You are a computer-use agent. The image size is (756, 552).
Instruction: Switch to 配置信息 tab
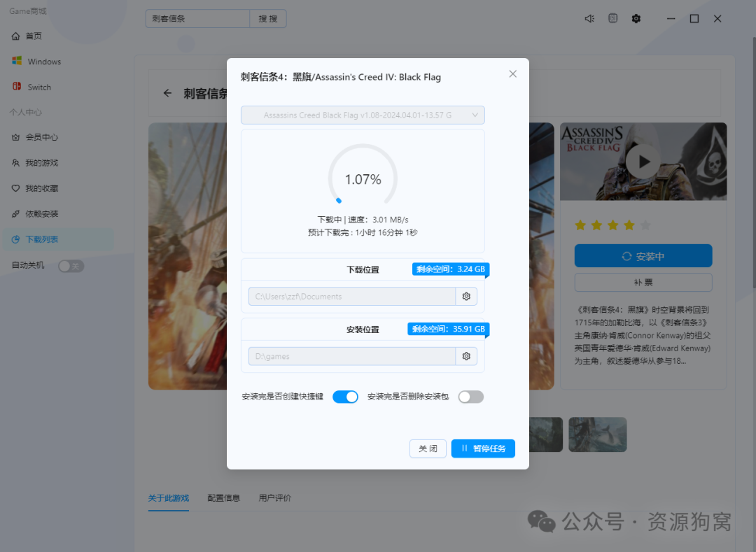[x=224, y=498]
